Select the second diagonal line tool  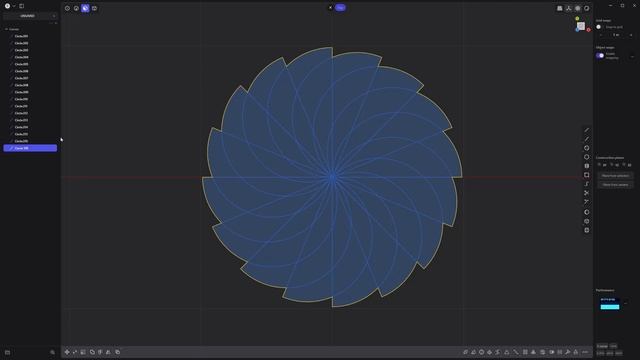click(587, 139)
